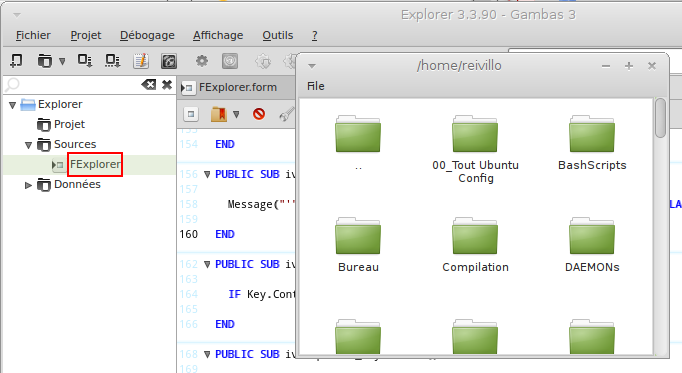Click the form toggle button in the editor toolbar
Image resolution: width=682 pixels, height=373 pixels.
pos(191,114)
